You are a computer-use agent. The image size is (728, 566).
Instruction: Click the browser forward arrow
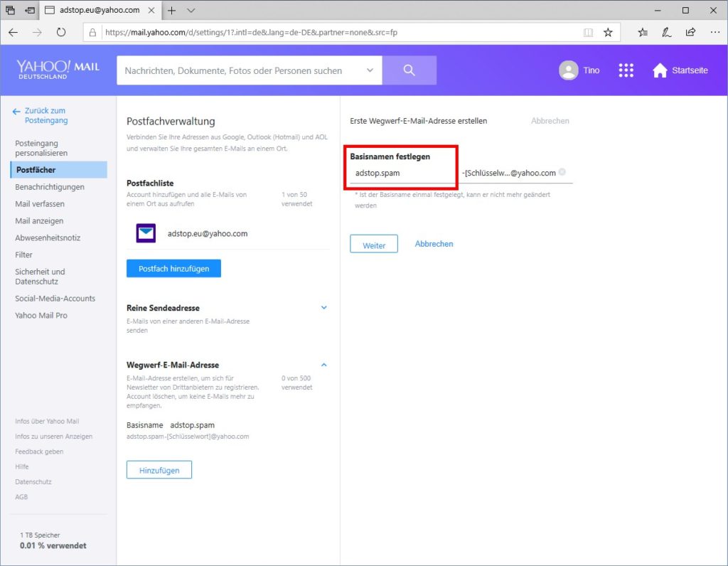click(37, 32)
